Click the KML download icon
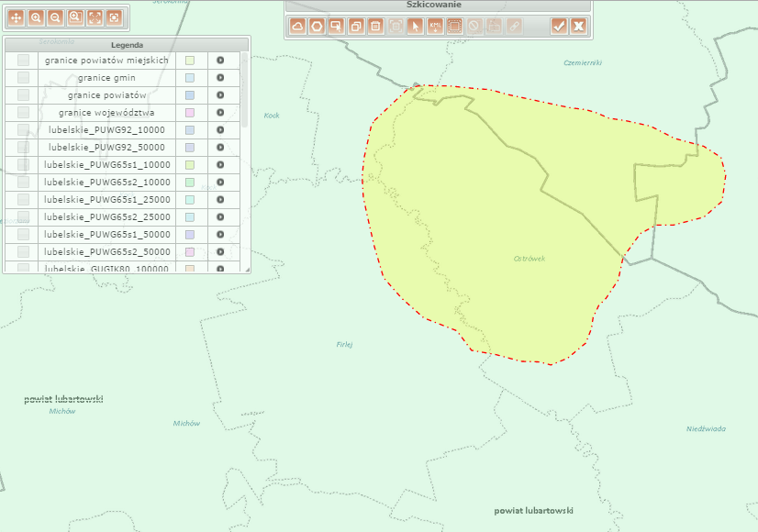Viewport: 758px width, 532px height. [x=435, y=26]
